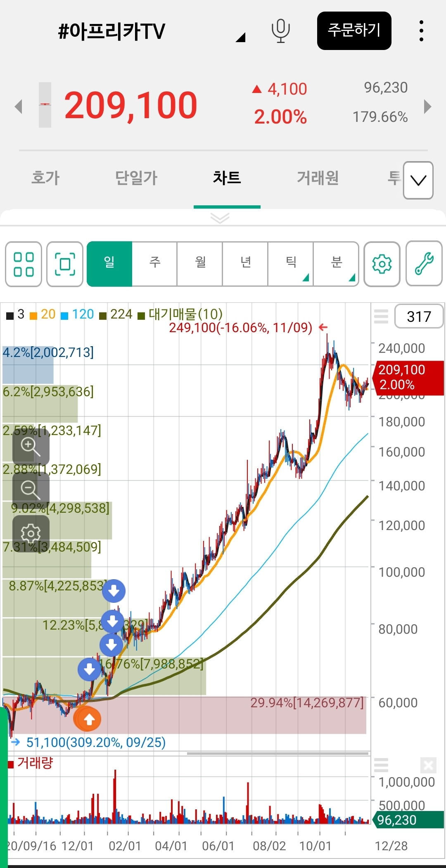Switch to the 호가 tab
The width and height of the screenshot is (446, 868).
(45, 178)
